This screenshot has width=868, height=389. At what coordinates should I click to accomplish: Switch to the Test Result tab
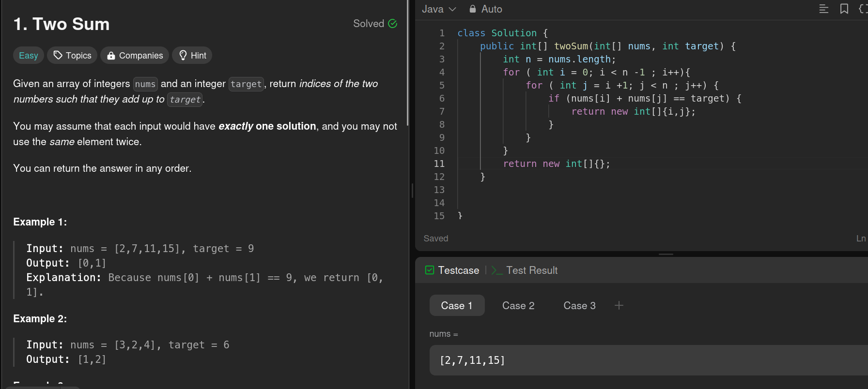coord(531,270)
